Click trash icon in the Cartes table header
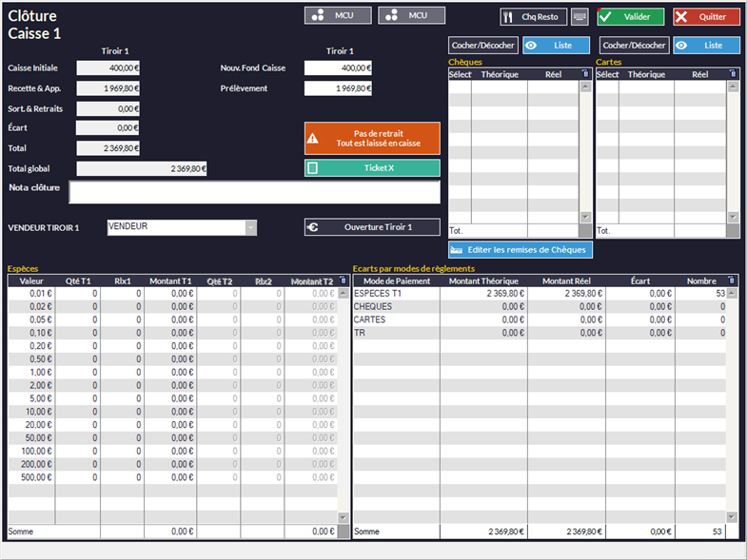747x560 pixels. click(x=732, y=73)
